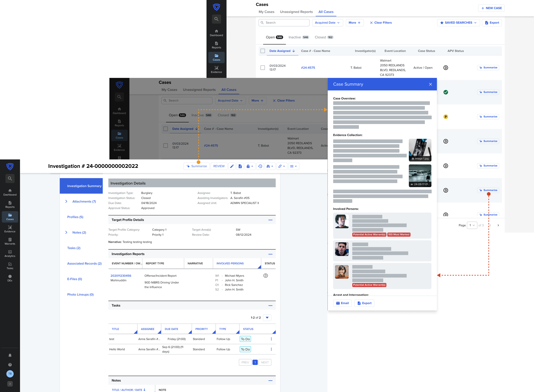Click the file download icon in investigation toolbar
The height and width of the screenshot is (392, 534).
pyautogui.click(x=240, y=166)
